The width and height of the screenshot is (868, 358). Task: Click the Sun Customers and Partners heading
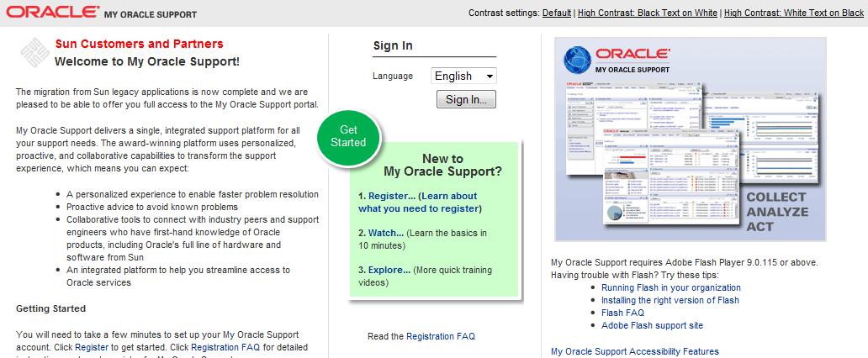139,44
